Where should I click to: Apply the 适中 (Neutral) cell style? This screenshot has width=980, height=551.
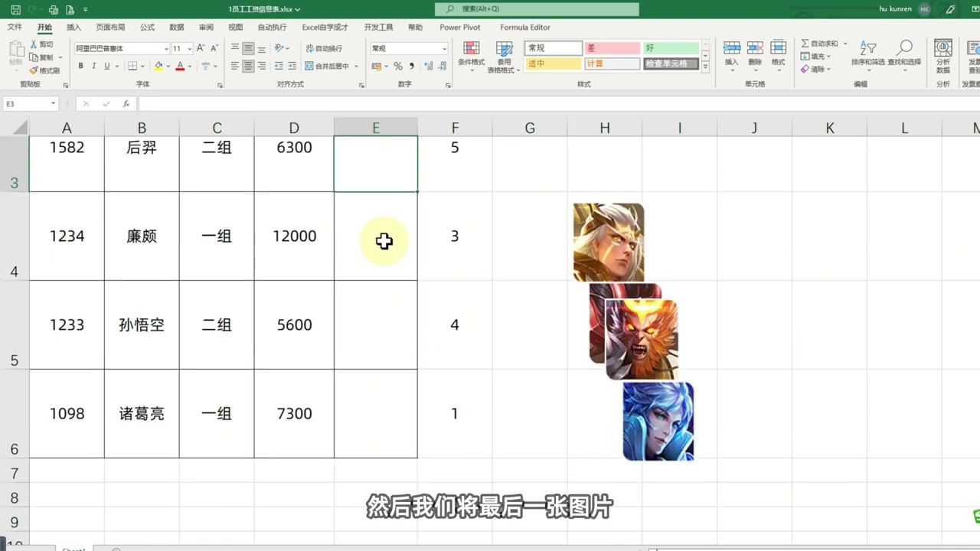point(553,64)
